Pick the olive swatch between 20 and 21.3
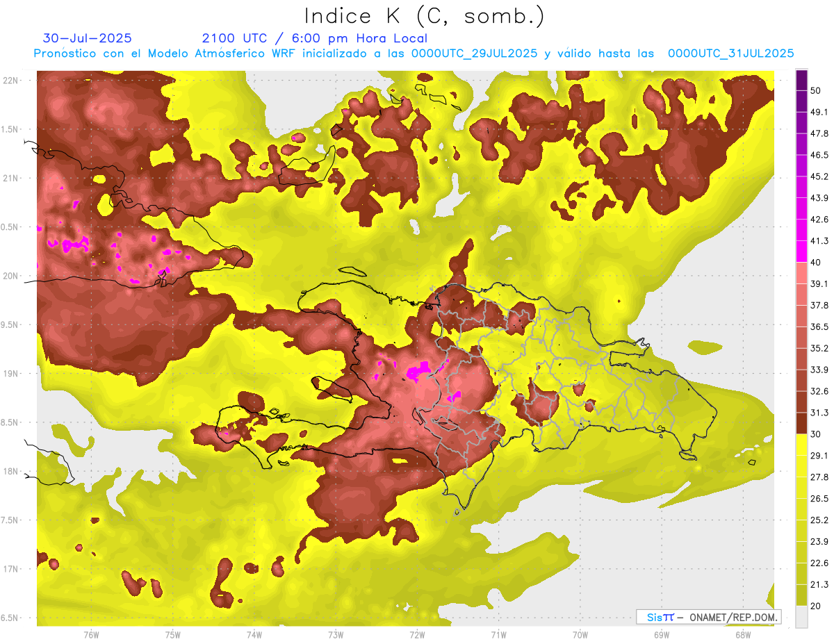The width and height of the screenshot is (834, 644). coord(801,595)
